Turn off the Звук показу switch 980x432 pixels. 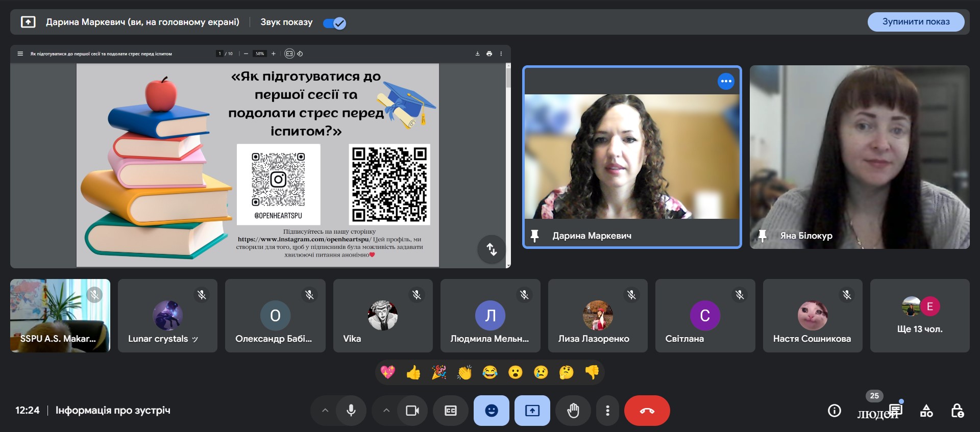pyautogui.click(x=335, y=23)
